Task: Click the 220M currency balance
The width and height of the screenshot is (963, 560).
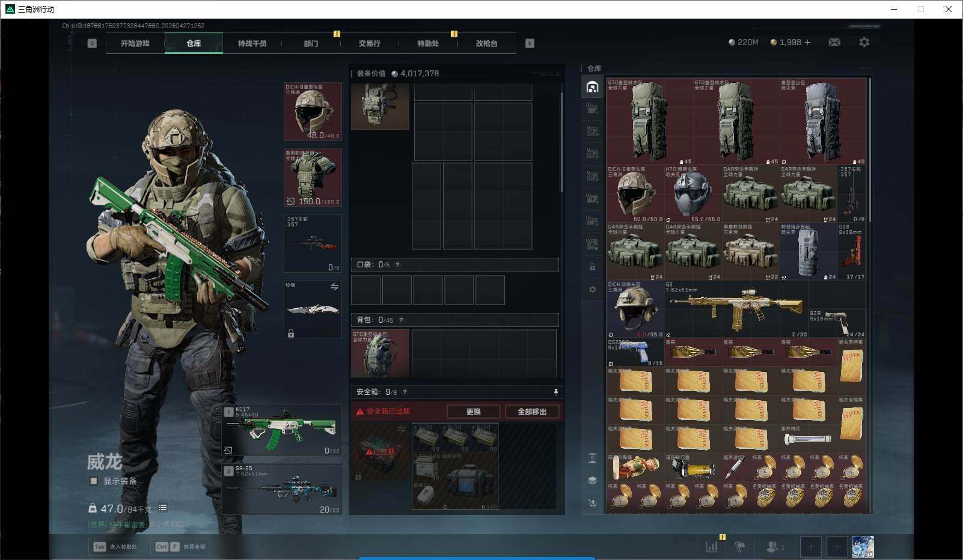Action: coord(744,42)
